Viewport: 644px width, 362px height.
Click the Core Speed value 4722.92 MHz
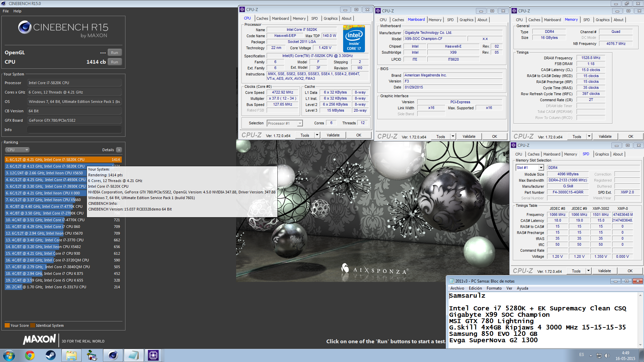(282, 93)
